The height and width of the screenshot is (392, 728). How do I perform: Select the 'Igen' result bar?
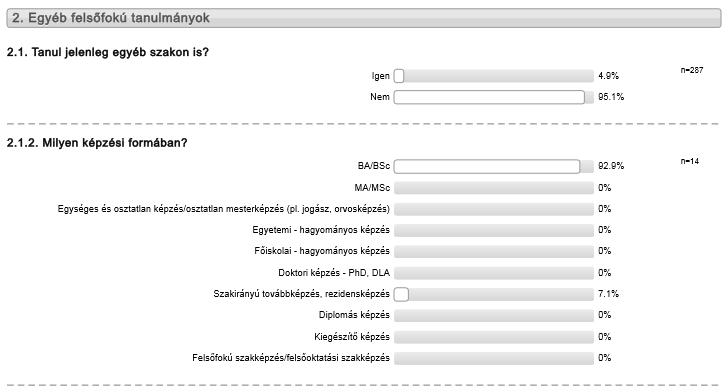494,76
